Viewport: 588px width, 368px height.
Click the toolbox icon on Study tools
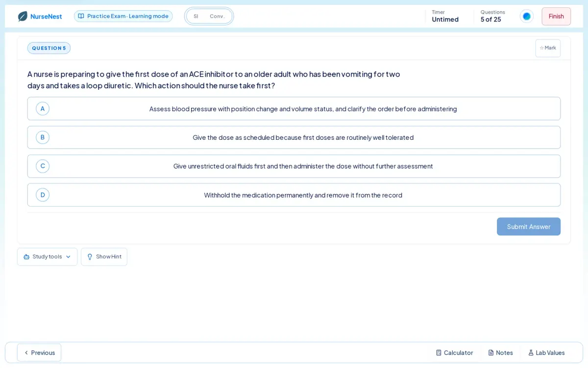tap(26, 257)
